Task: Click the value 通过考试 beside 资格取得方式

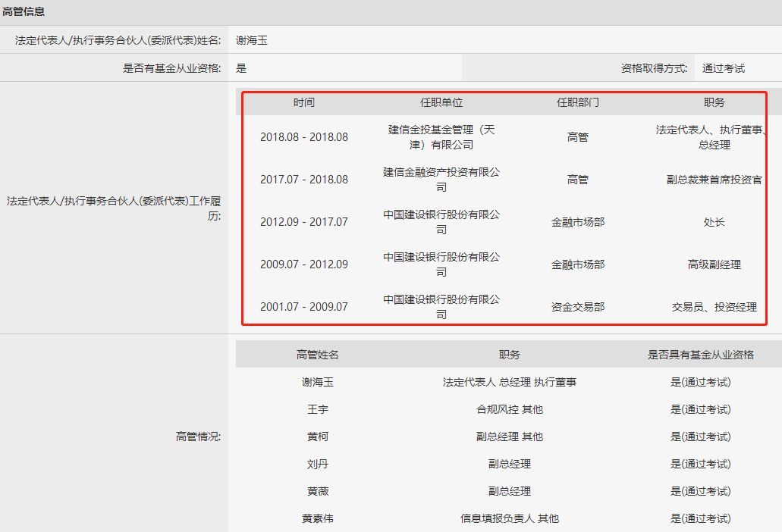Action: 723,68
